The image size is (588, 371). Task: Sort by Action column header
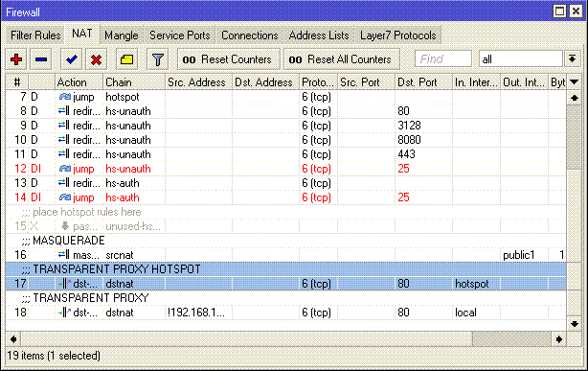pyautogui.click(x=79, y=82)
